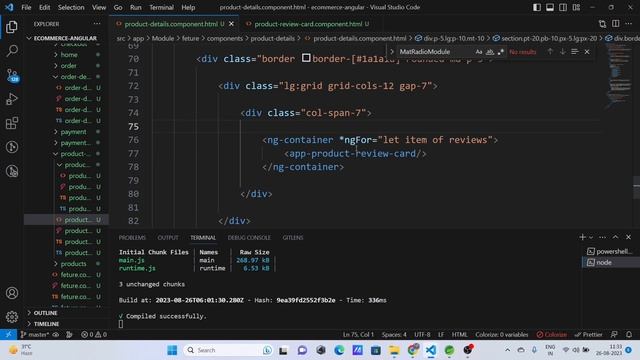This screenshot has height=360, width=640.
Task: Click UTF-8 encoding in status bar
Action: (422, 334)
